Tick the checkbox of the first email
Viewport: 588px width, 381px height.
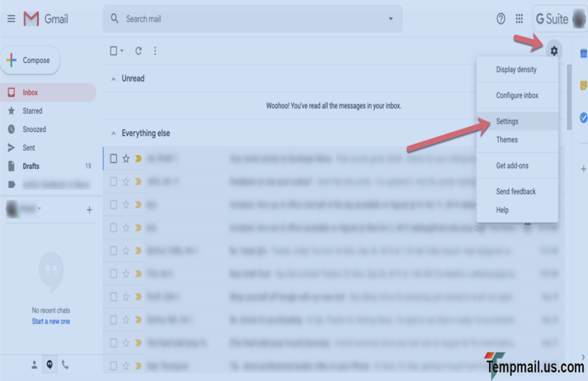pos(114,159)
